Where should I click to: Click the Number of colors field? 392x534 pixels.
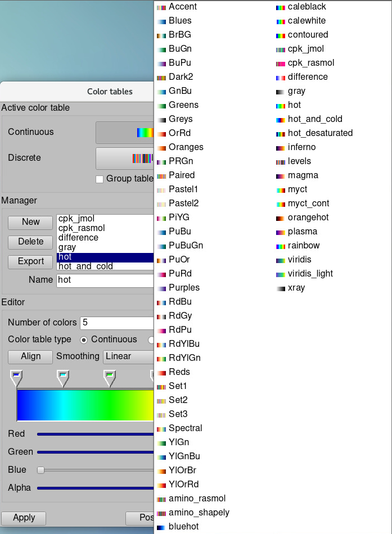click(x=116, y=323)
